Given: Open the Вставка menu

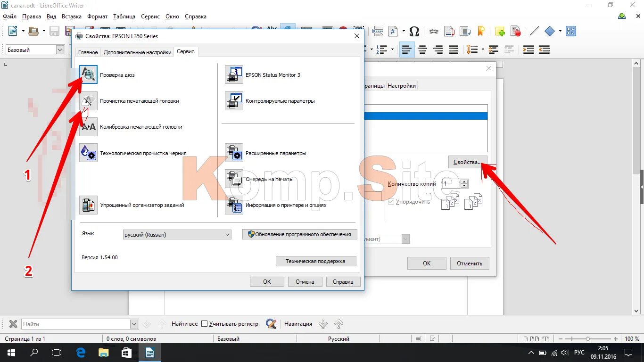Looking at the screenshot, I should coord(72,16).
